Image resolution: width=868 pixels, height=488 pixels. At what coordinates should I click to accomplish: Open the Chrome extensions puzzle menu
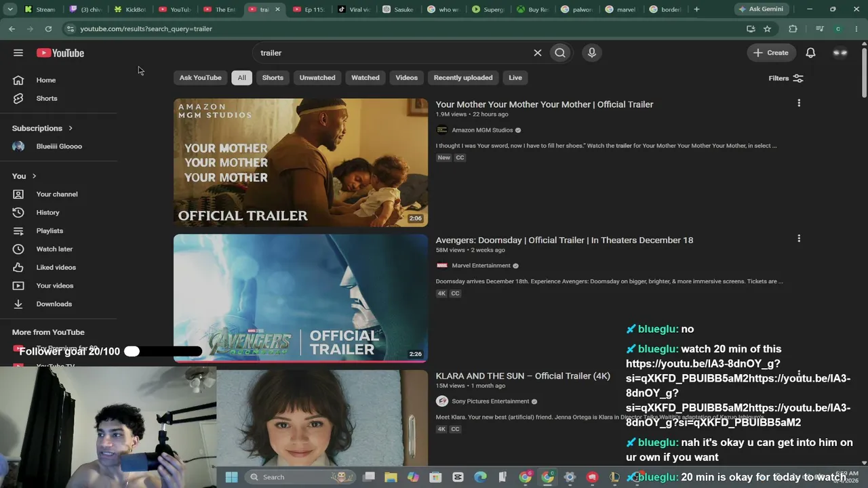[x=793, y=29]
